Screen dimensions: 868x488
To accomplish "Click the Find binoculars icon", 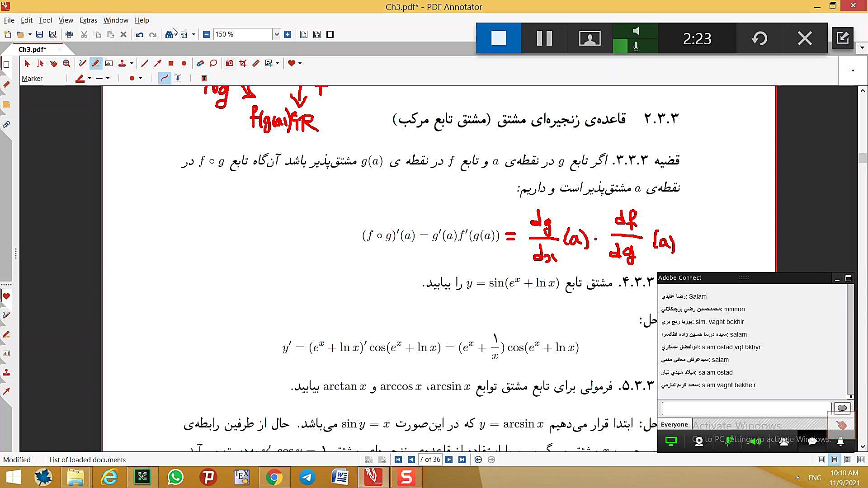I will [169, 34].
